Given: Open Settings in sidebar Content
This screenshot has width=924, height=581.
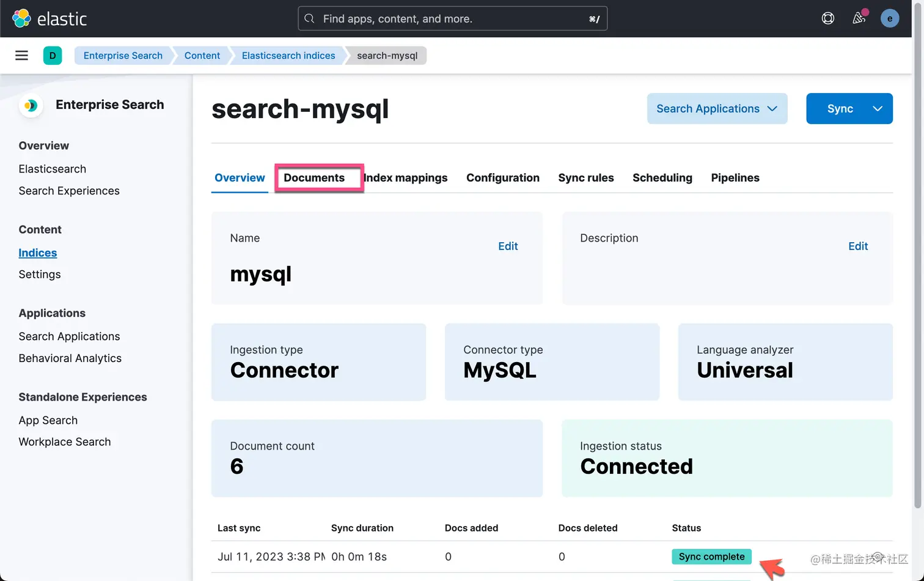Looking at the screenshot, I should point(40,275).
